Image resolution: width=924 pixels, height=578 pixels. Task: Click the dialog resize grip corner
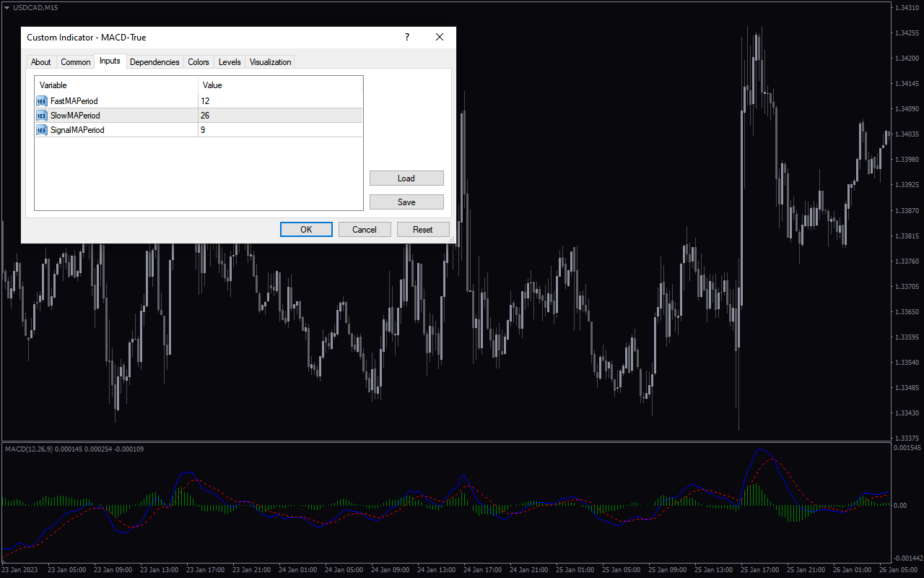(x=452, y=239)
